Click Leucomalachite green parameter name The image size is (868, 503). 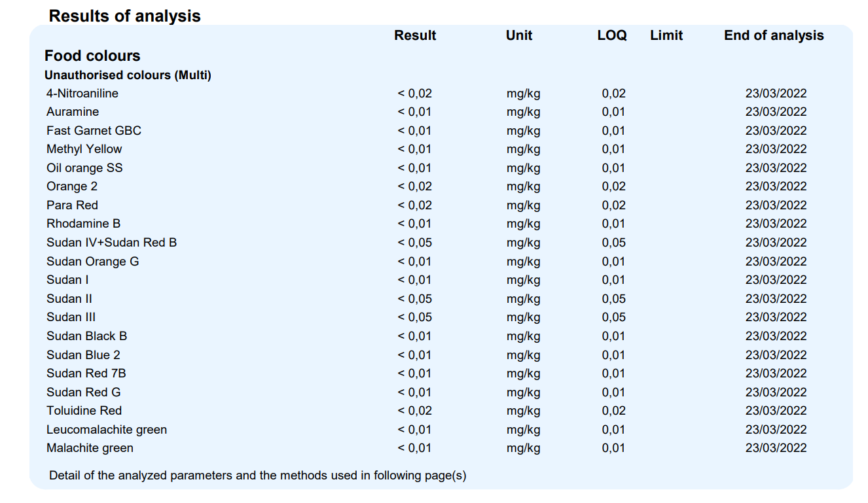pyautogui.click(x=107, y=430)
